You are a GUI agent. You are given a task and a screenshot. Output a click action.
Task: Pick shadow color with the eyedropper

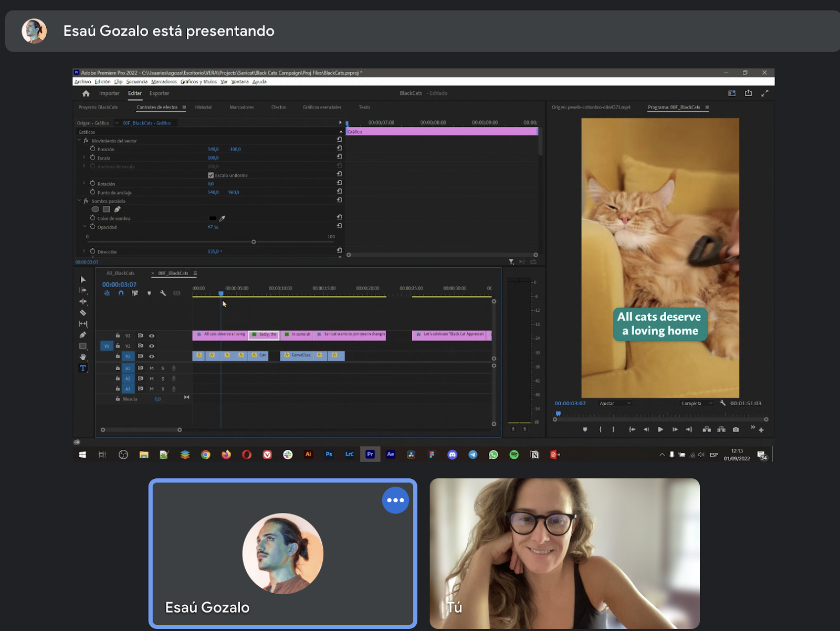[222, 218]
